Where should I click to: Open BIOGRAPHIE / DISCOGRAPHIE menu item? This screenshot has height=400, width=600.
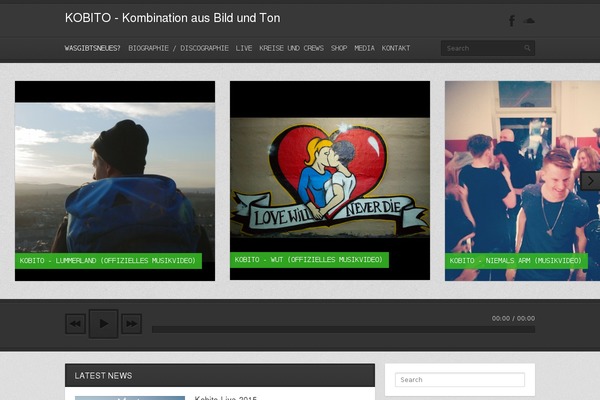178,48
